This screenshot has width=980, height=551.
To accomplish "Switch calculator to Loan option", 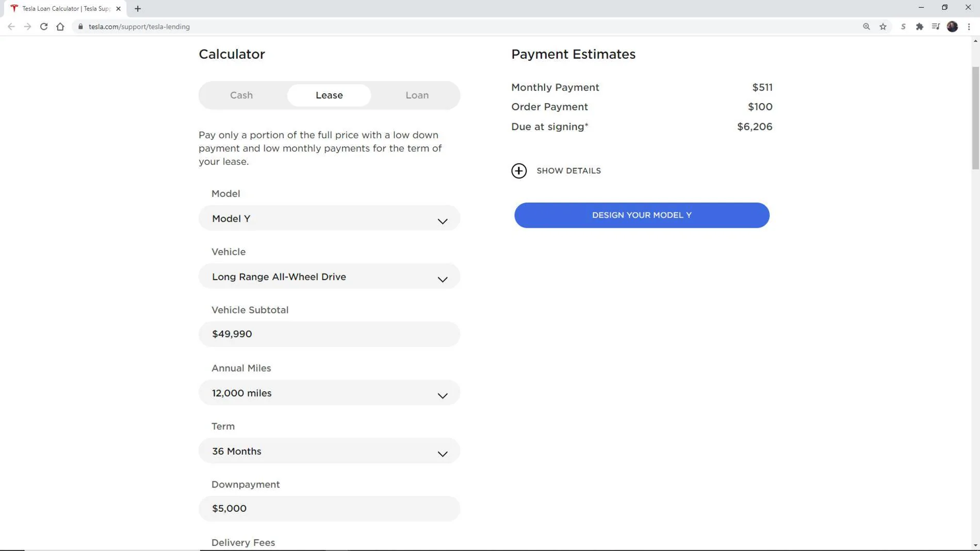I will [417, 95].
